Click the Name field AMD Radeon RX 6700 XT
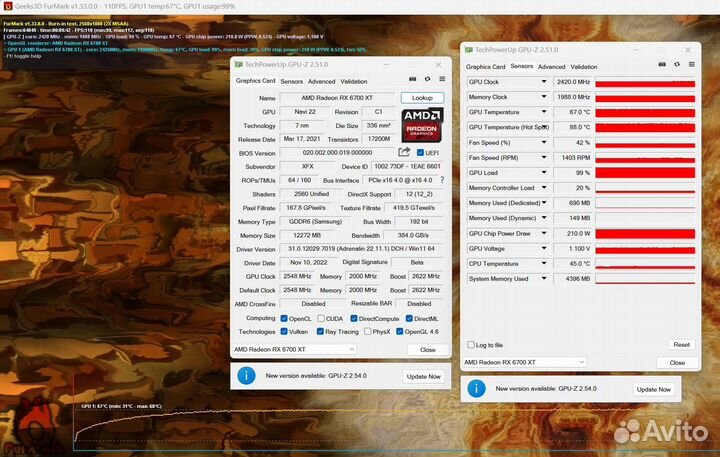The height and width of the screenshot is (457, 720). (x=337, y=98)
